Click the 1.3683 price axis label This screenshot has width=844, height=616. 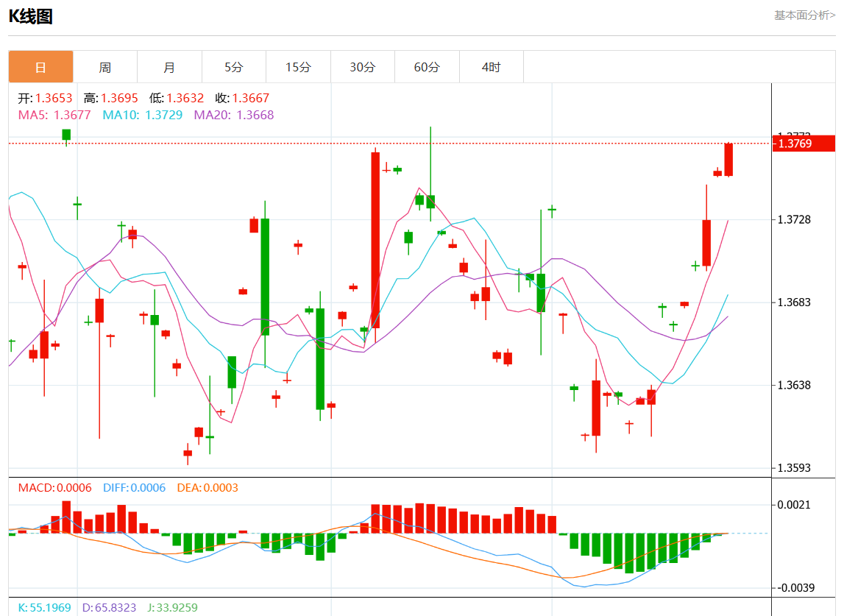(795, 302)
